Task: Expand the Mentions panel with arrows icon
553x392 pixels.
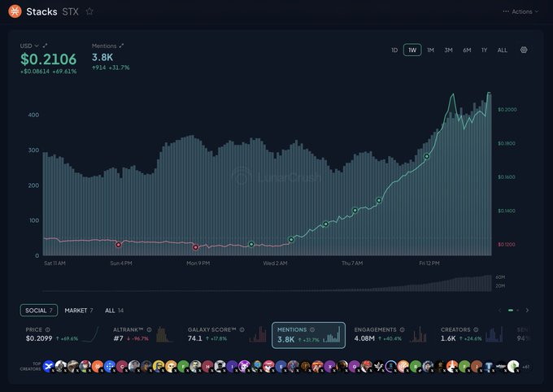Action: pos(121,46)
